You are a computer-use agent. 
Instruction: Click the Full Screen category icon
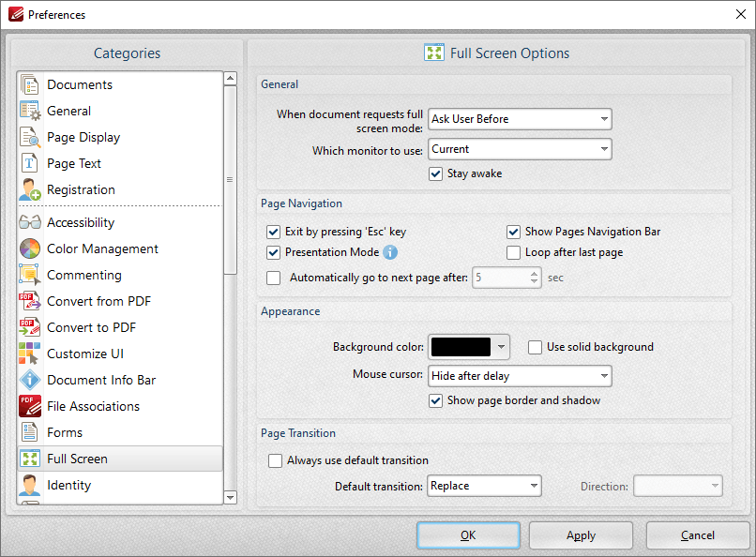(30, 459)
